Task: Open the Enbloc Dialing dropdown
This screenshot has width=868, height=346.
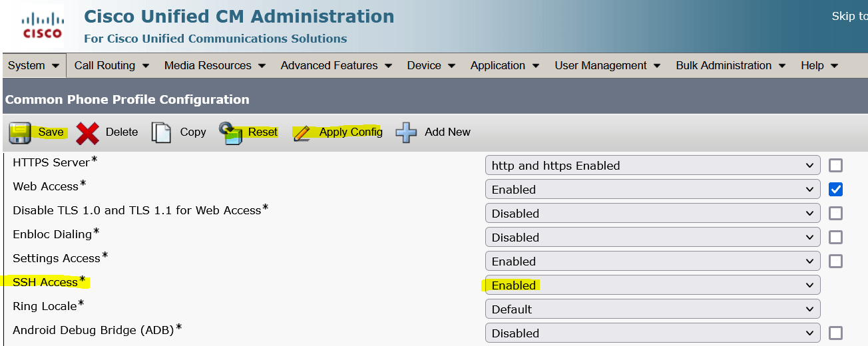Action: pos(653,238)
